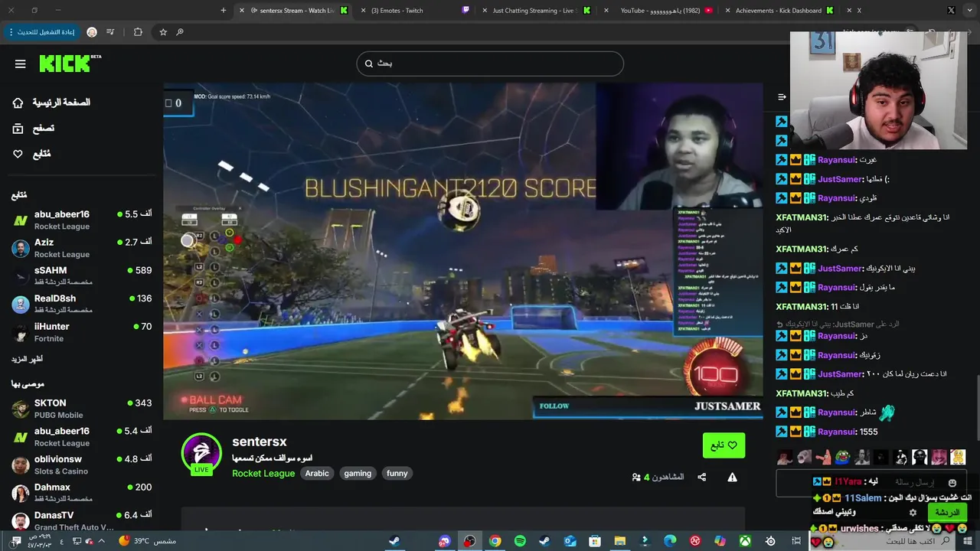Open Task View on the taskbar
Screen dimensions: 980x551
point(797,541)
